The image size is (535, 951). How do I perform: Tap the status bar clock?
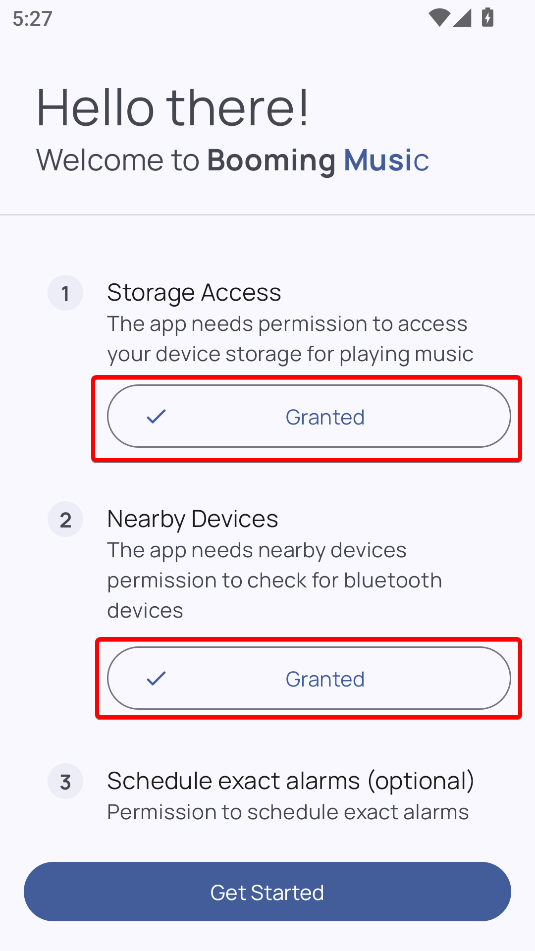click(32, 18)
